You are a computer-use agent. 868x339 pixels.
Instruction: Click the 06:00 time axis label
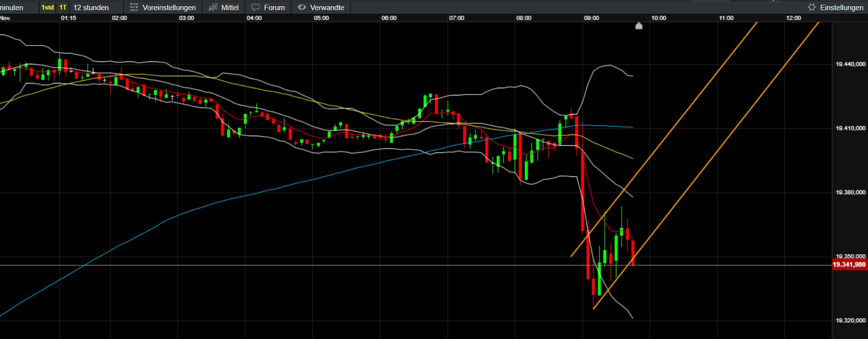click(x=389, y=18)
